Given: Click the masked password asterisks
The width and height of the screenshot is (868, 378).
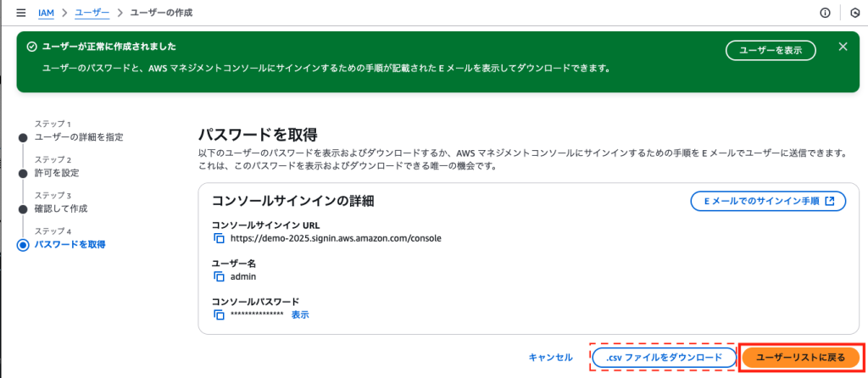Looking at the screenshot, I should 257,314.
